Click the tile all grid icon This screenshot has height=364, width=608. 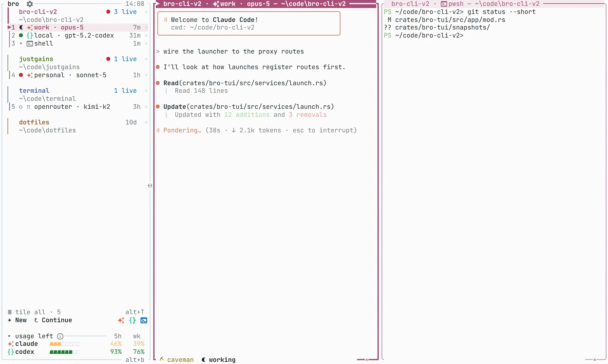pos(9,312)
